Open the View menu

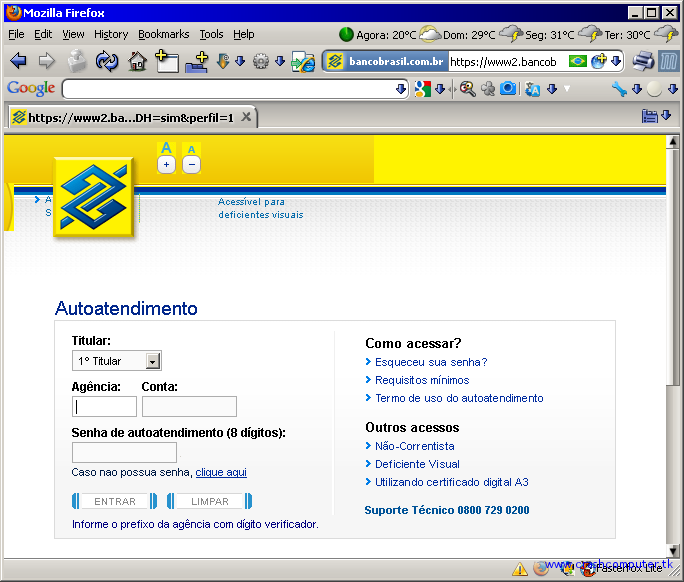tap(73, 34)
